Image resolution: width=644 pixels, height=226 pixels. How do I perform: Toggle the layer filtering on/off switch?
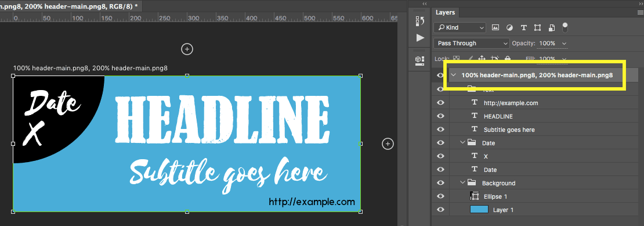pyautogui.click(x=565, y=27)
